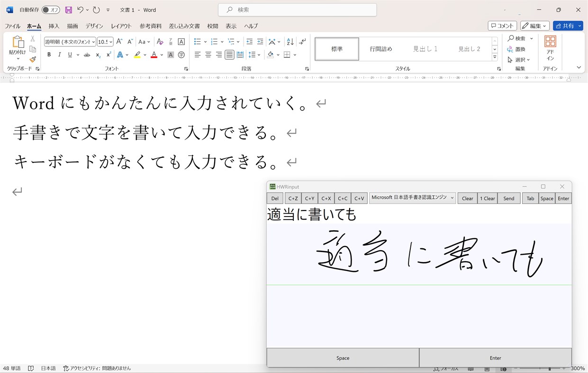Toggle justify alignment
The image size is (588, 373).
click(x=229, y=55)
